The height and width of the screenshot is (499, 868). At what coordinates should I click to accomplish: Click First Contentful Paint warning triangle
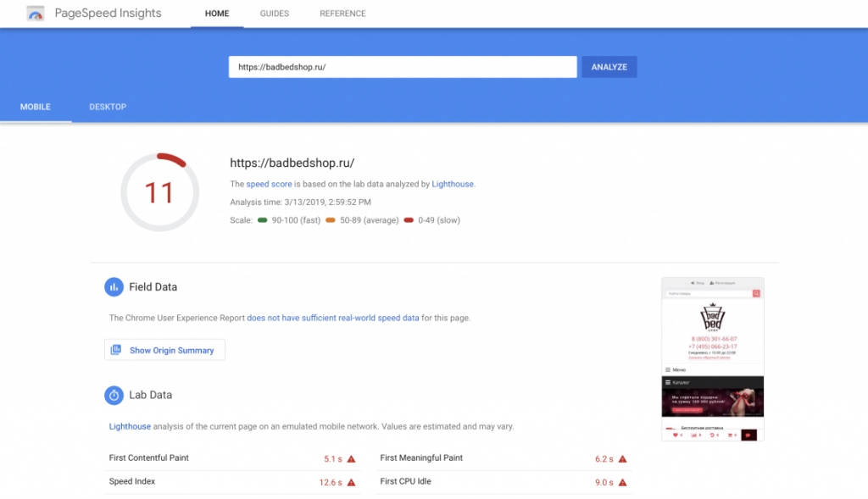point(351,458)
